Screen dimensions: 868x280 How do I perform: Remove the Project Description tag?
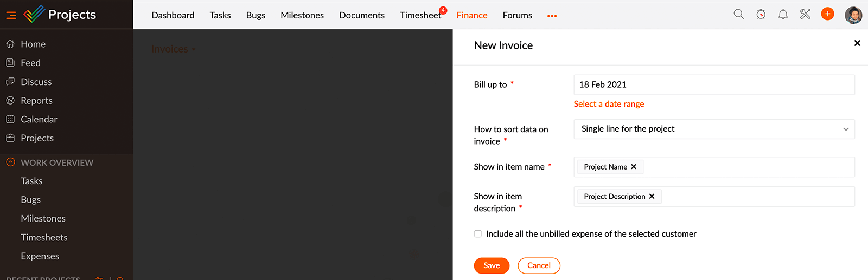[652, 197]
